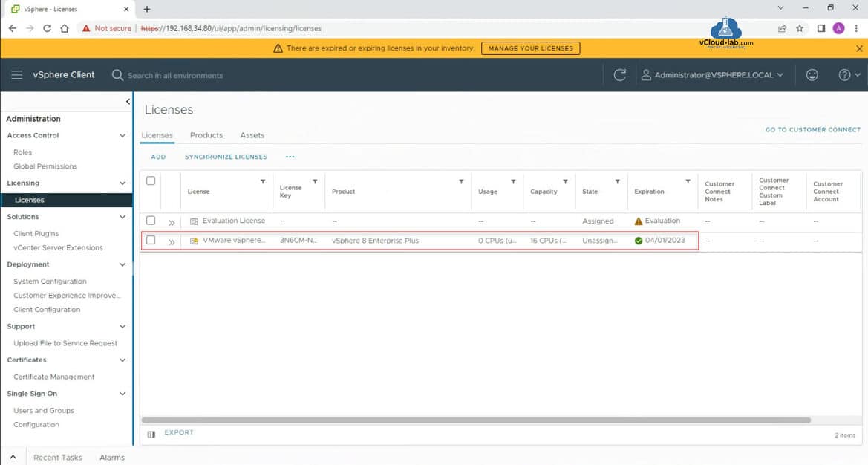Viewport: 868px width, 465px height.
Task: Open the vSphere hamburger menu
Action: point(16,75)
